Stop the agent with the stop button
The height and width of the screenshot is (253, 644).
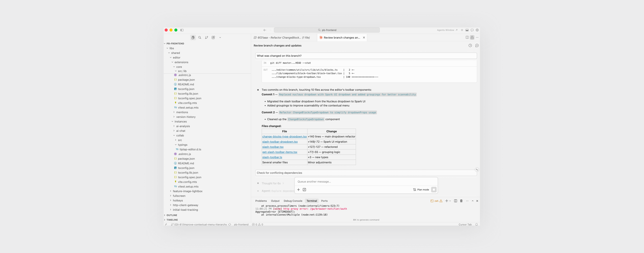[434, 190]
